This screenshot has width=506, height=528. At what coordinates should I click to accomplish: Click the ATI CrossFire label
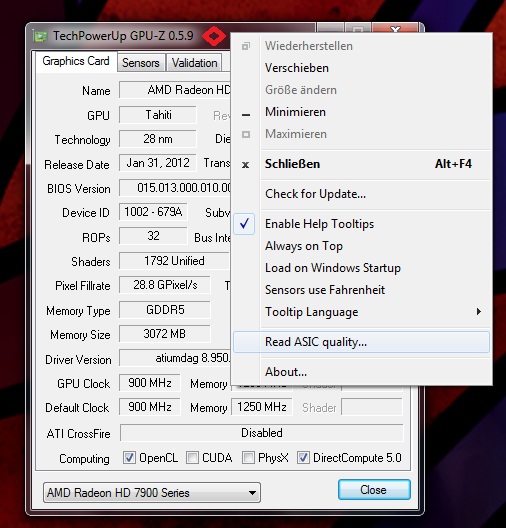[x=78, y=434]
